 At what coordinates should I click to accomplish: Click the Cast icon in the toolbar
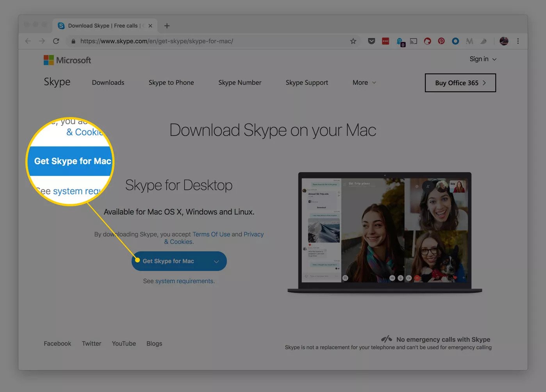point(414,41)
